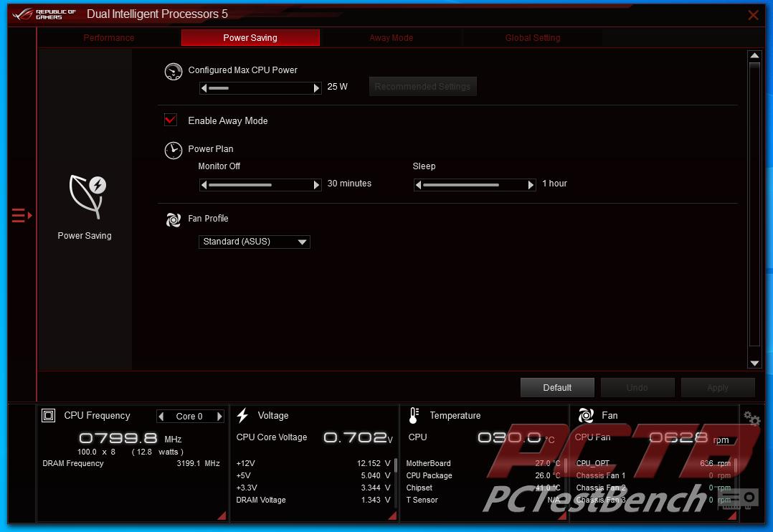Expand the left sidebar menu icon
The height and width of the screenshot is (532, 773).
tap(22, 216)
